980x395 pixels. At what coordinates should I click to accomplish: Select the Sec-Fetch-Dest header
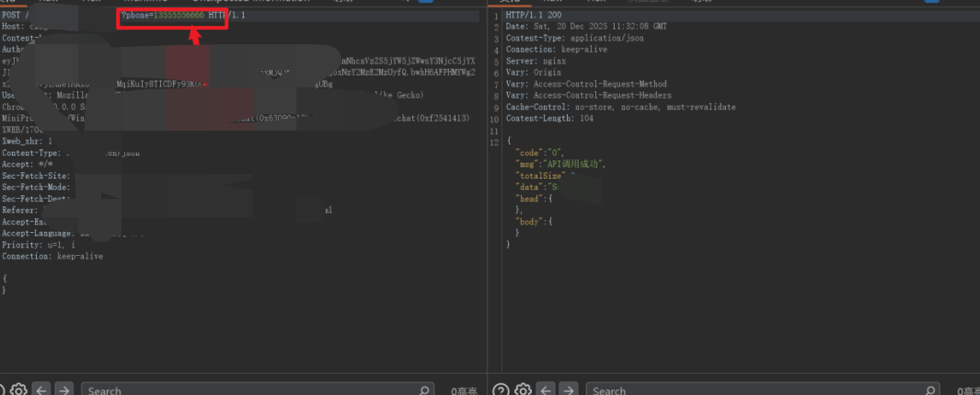36,199
